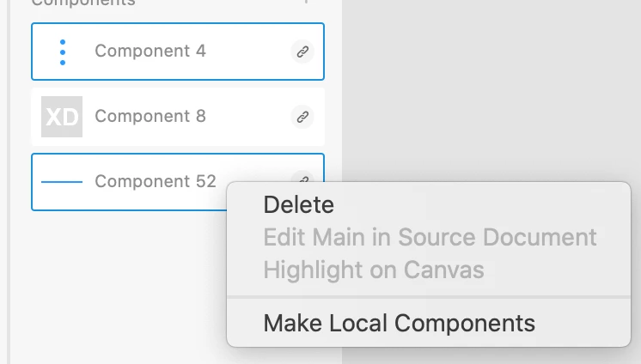Choose Edit Main in Source Document

[x=430, y=237]
